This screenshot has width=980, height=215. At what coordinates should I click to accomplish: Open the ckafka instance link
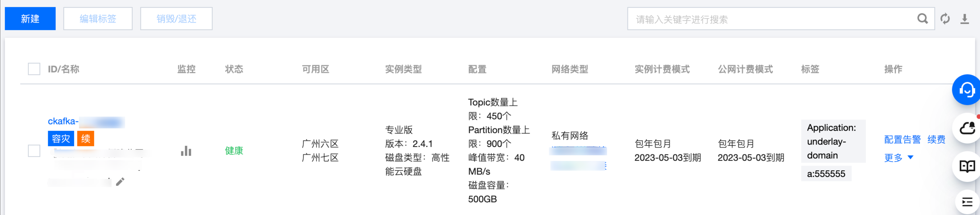[x=63, y=121]
